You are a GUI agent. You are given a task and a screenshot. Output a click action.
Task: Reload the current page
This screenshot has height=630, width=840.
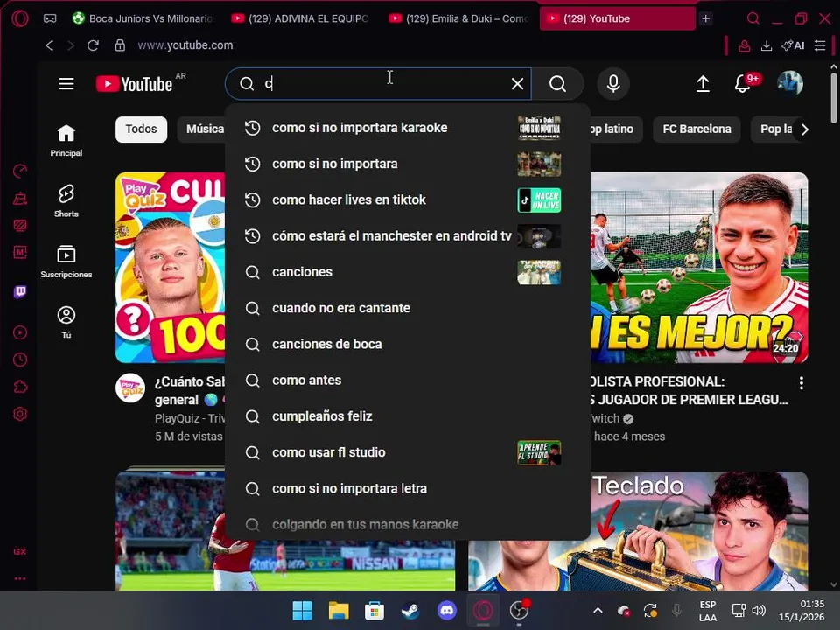94,45
